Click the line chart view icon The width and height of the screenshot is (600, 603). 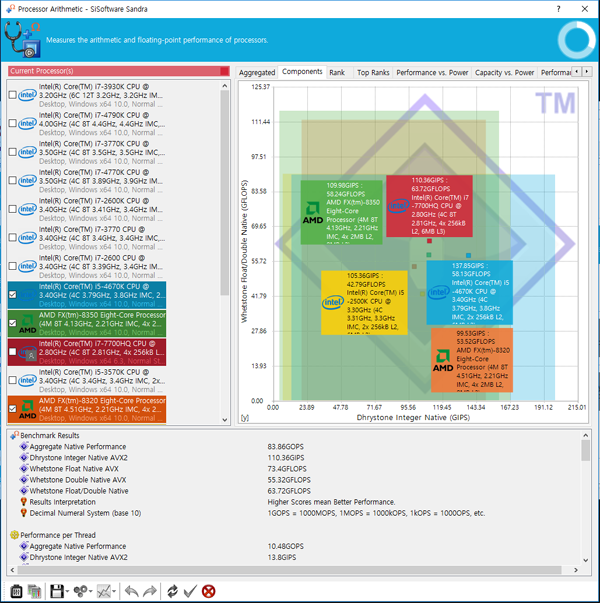click(x=104, y=591)
